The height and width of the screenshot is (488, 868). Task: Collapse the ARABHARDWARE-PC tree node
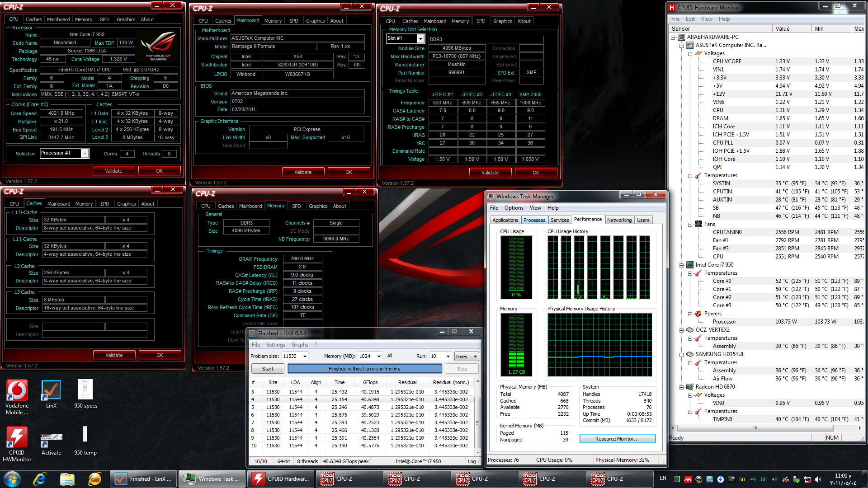(x=673, y=38)
